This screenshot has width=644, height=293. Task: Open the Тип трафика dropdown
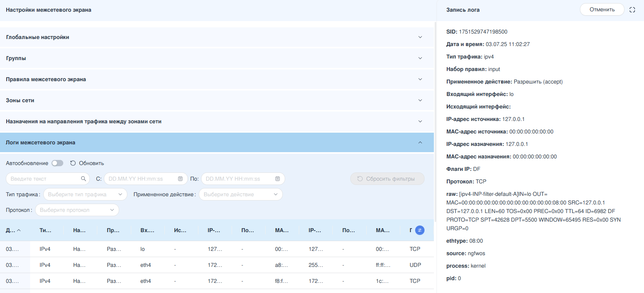[85, 194]
